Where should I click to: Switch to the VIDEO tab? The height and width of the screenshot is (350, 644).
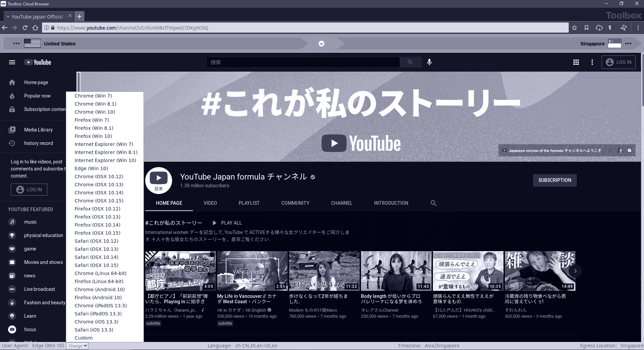click(x=210, y=203)
